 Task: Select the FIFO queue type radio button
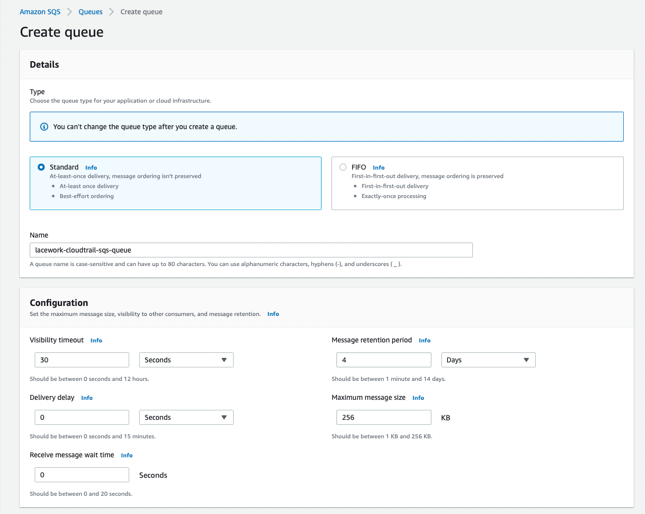(x=343, y=167)
